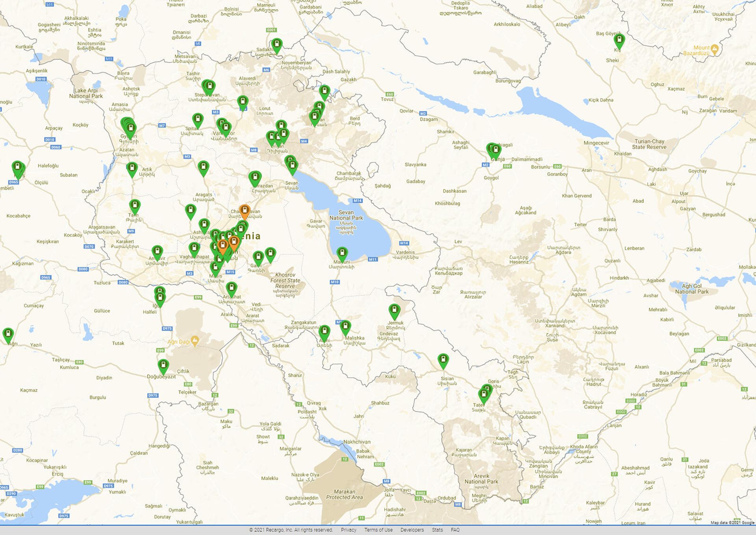Open the charger pin at Artik
The image size is (756, 535).
click(x=132, y=170)
